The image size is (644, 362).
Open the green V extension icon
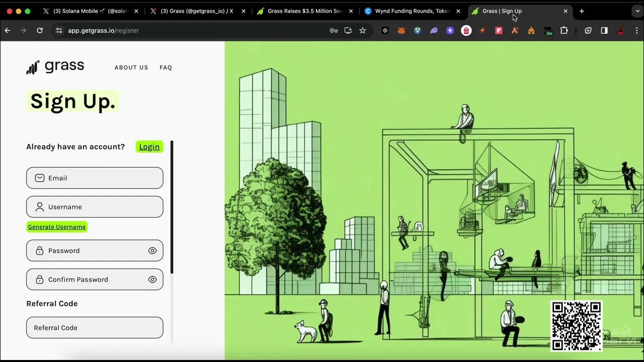tap(417, 31)
